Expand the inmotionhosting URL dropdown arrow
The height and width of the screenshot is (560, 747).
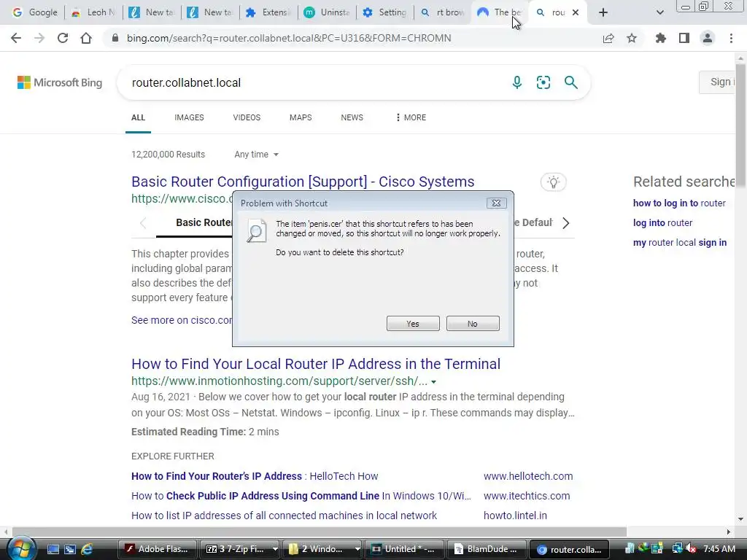click(x=433, y=382)
